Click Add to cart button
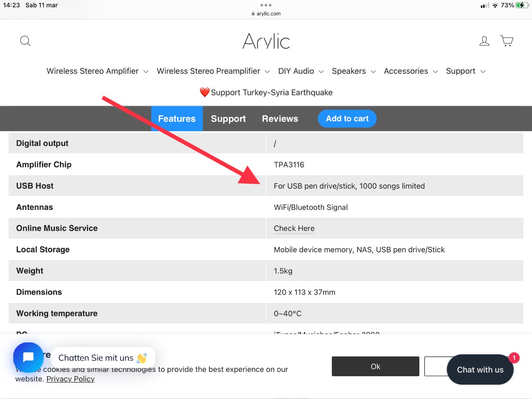 coord(347,118)
